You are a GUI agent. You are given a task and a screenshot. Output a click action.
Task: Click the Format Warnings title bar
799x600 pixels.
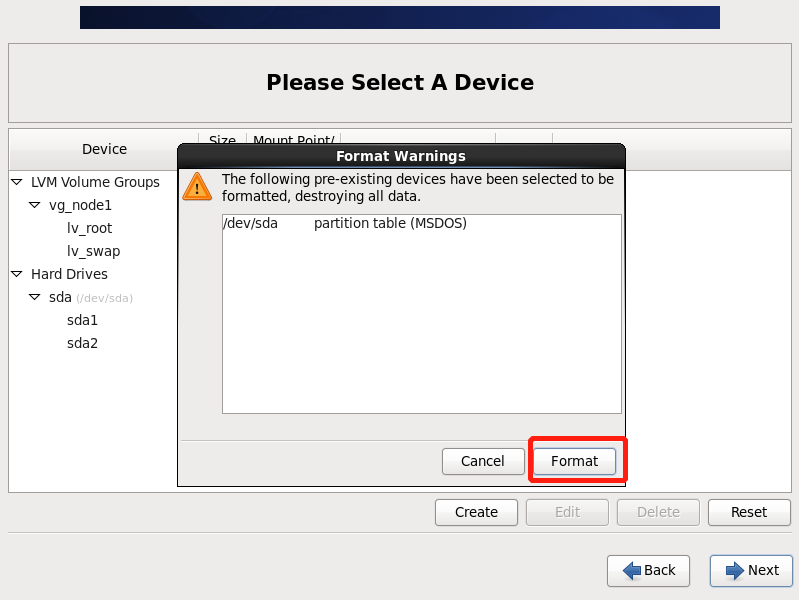(400, 156)
